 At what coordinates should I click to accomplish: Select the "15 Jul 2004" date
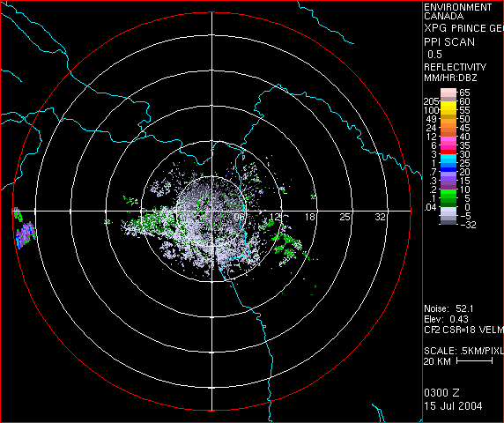[453, 406]
